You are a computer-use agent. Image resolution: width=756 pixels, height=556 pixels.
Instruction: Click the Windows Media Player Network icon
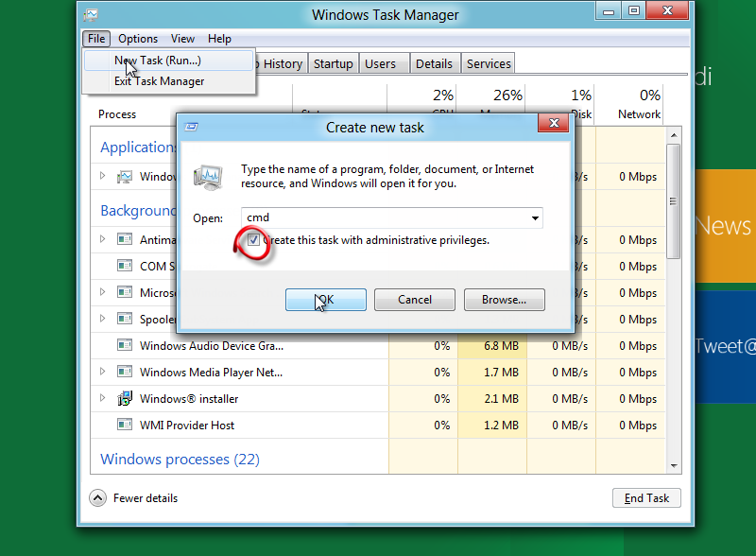[125, 372]
